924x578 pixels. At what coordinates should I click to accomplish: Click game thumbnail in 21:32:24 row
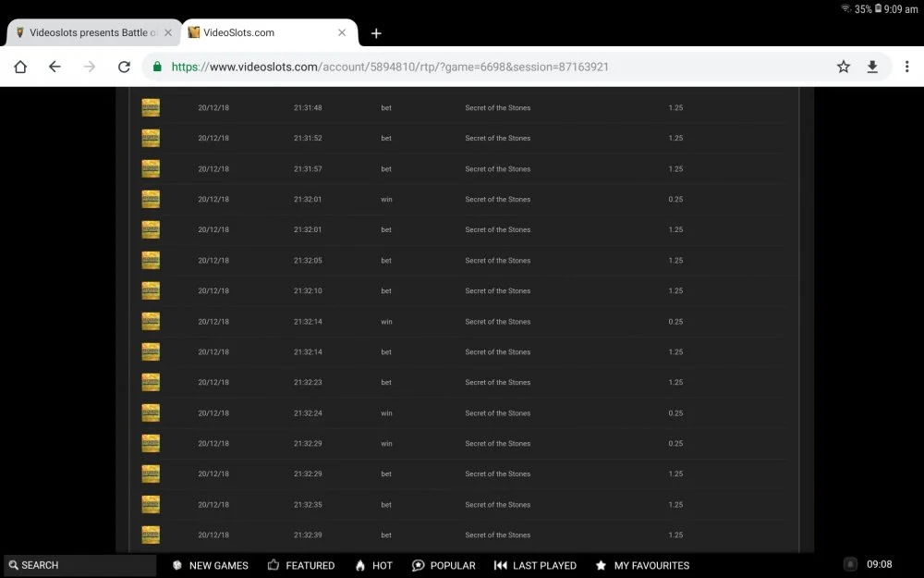(x=151, y=412)
